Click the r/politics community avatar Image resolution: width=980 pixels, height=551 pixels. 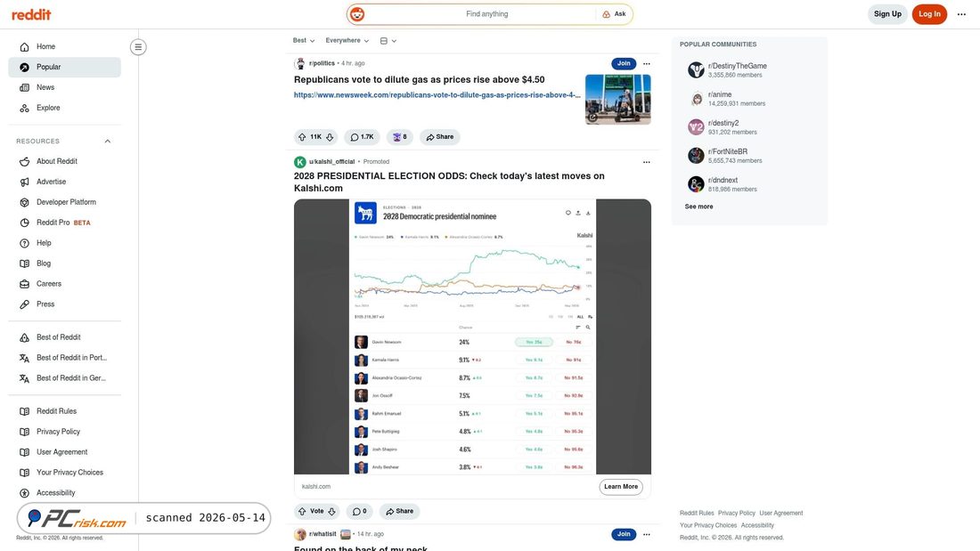click(300, 63)
